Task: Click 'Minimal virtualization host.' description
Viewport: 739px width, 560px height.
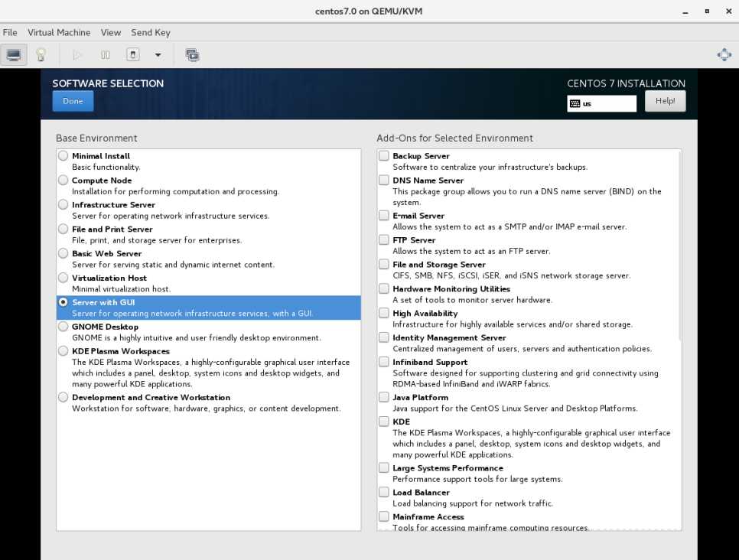Action: coord(121,289)
